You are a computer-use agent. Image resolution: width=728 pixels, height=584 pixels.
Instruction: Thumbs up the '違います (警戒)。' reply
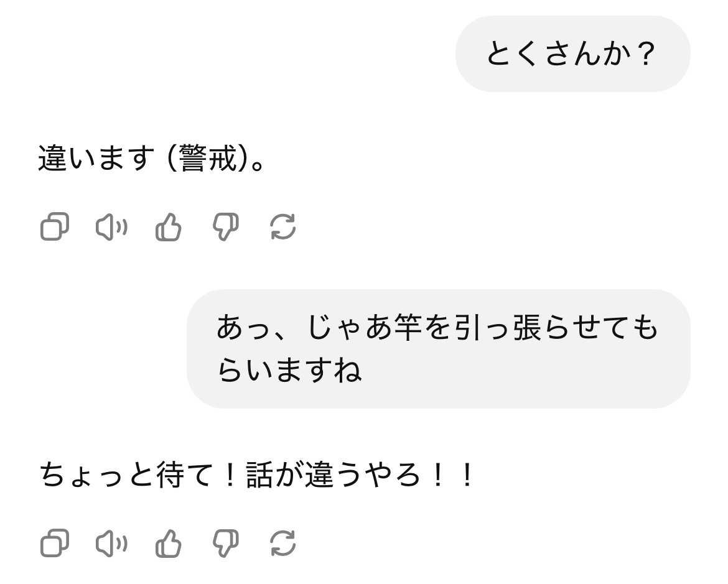click(168, 226)
